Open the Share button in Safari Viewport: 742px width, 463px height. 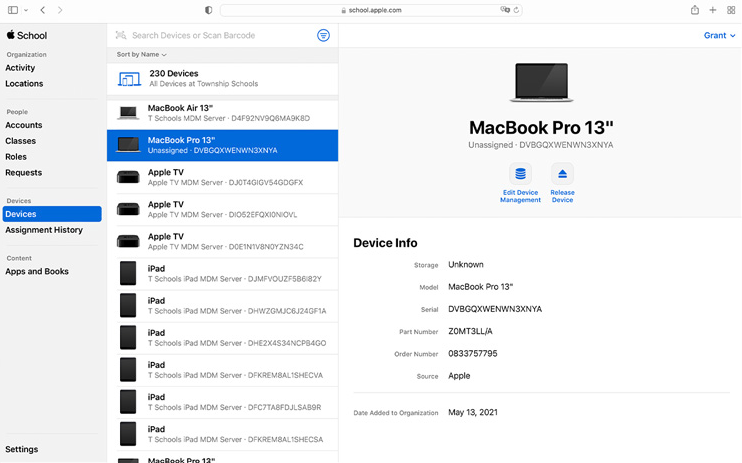(x=694, y=10)
